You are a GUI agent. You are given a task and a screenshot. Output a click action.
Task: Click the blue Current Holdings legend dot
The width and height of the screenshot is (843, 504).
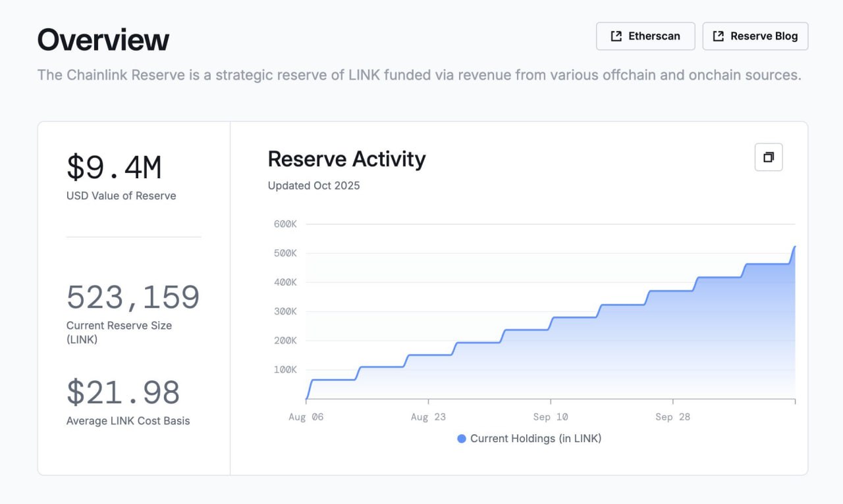[x=461, y=438]
